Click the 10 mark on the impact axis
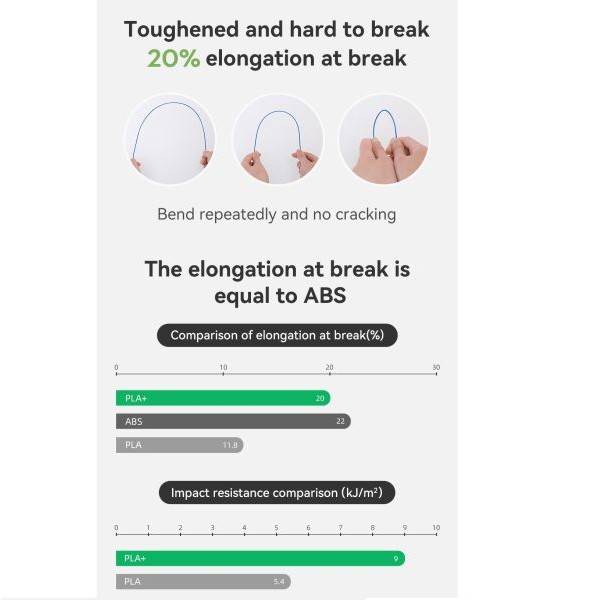The image size is (600, 600). [435, 527]
